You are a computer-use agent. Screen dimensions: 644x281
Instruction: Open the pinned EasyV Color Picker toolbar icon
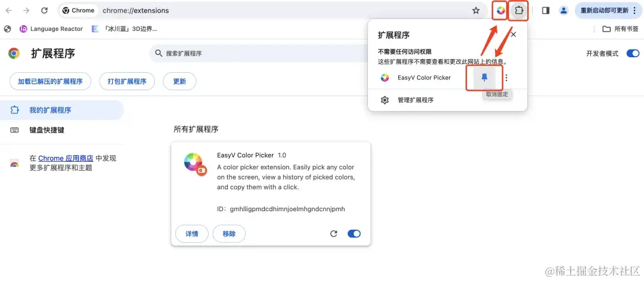click(500, 11)
